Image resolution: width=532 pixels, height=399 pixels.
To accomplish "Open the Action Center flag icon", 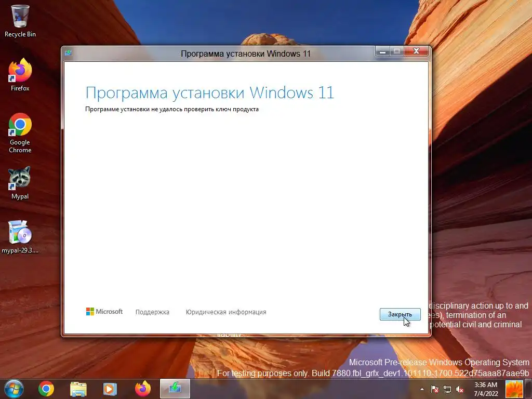I will (435, 390).
